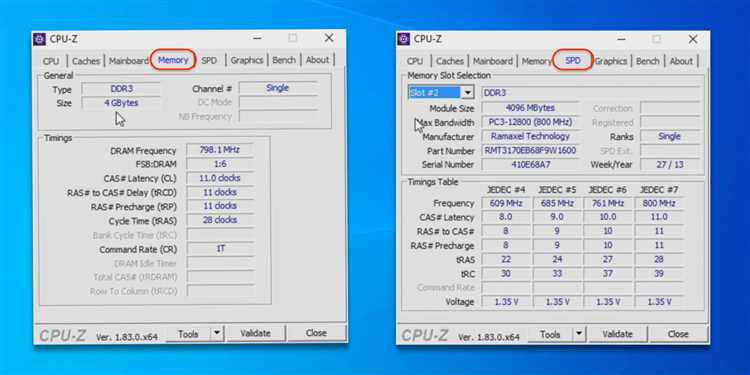Open the CPU tab in right window
The image size is (750, 375).
click(x=415, y=62)
